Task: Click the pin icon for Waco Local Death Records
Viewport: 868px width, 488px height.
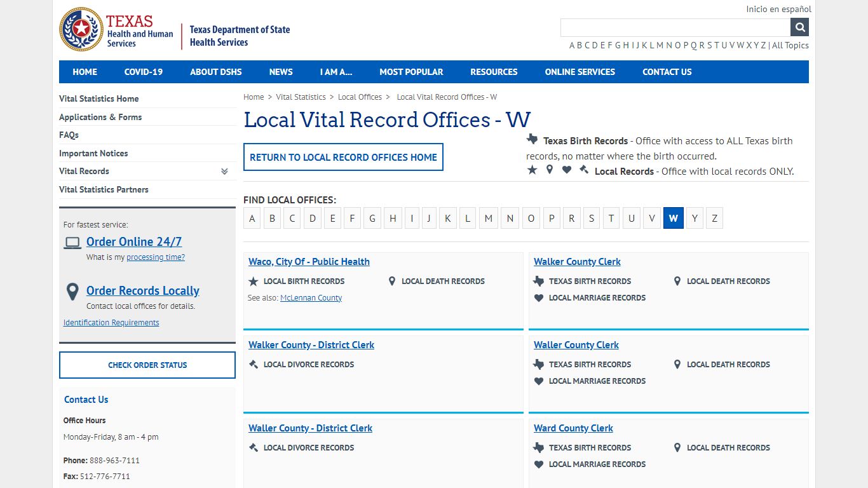Action: (x=392, y=281)
